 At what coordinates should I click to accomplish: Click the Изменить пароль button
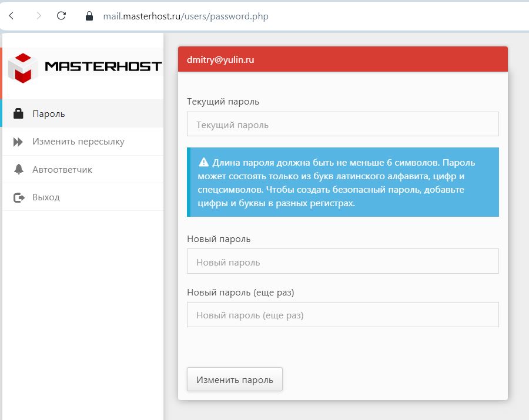pyautogui.click(x=235, y=379)
